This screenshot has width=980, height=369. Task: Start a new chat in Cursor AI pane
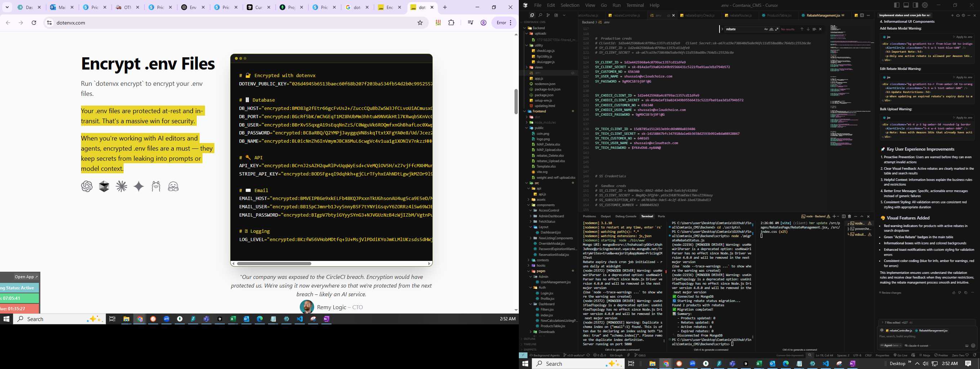tap(953, 15)
